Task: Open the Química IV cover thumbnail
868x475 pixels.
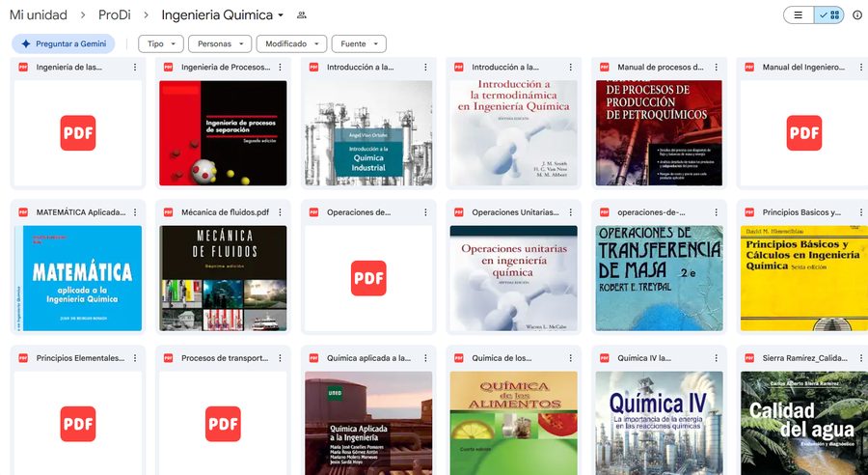Action: point(660,423)
